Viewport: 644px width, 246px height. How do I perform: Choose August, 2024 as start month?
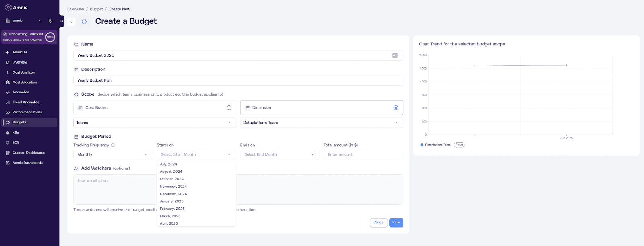click(196, 172)
